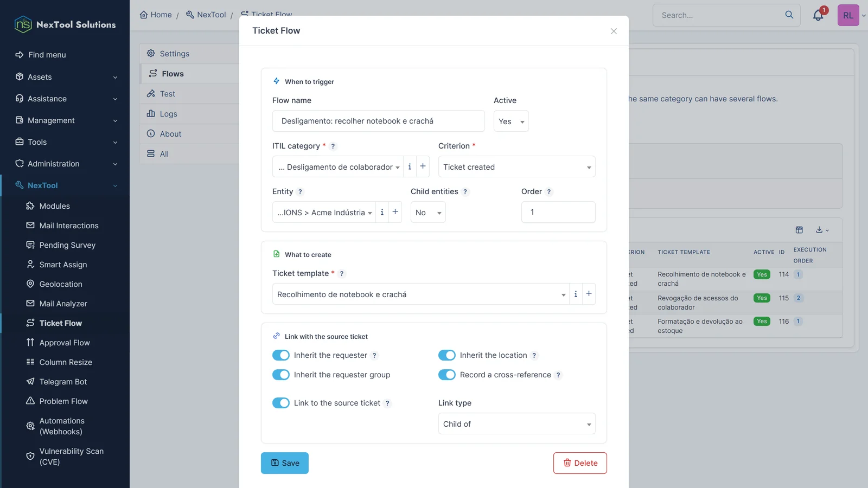Screen dimensions: 868x488
Task: Open the Active Yes dropdown
Action: [x=511, y=121]
